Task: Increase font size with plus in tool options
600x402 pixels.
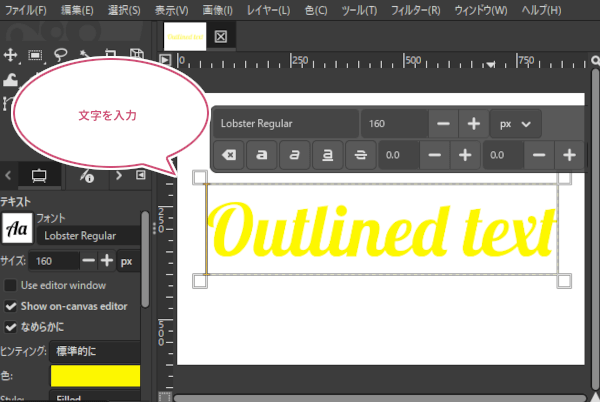Action: click(x=107, y=261)
